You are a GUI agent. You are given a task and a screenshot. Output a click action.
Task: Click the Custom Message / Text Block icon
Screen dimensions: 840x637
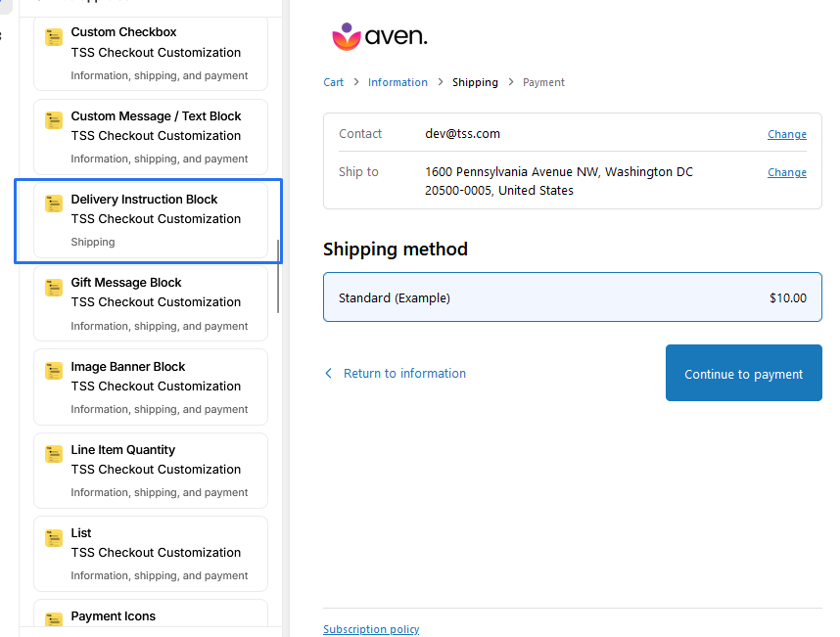pyautogui.click(x=54, y=120)
